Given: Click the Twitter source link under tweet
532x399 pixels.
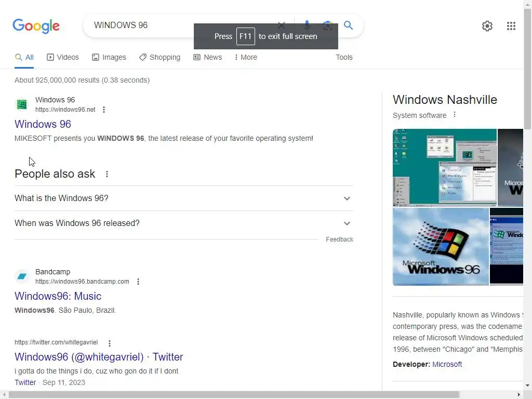Looking at the screenshot, I should 25,382.
